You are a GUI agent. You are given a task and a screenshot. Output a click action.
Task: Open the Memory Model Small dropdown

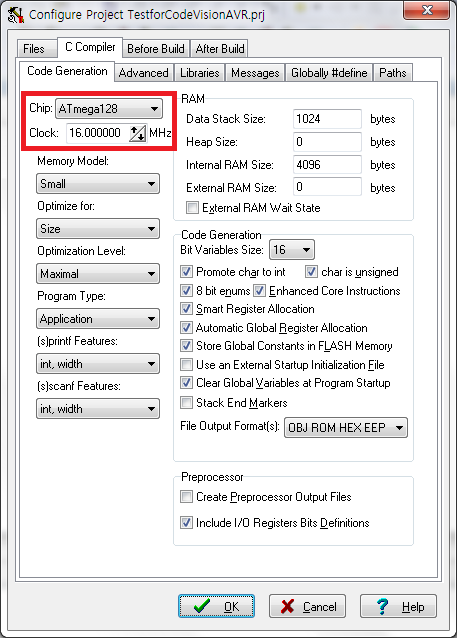98,184
